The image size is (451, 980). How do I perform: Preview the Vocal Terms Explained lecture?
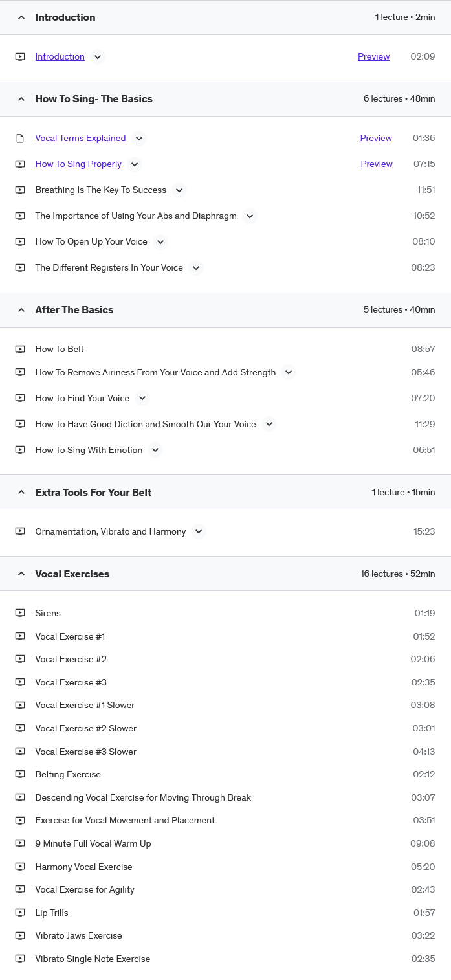(x=376, y=138)
